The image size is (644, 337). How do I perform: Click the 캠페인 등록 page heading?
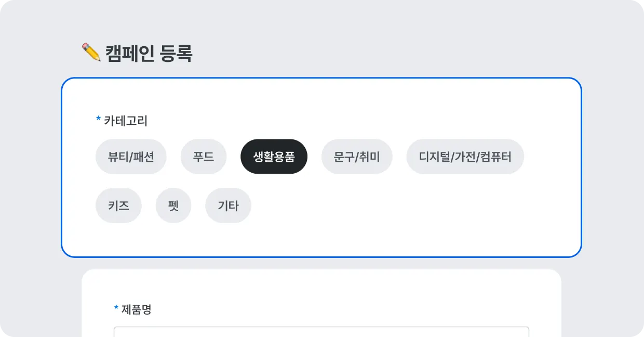pyautogui.click(x=149, y=53)
